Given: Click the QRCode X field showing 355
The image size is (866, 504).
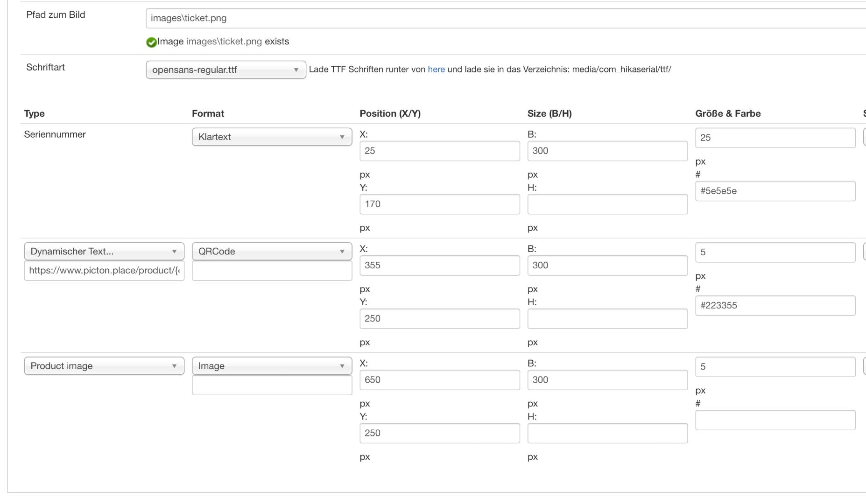Looking at the screenshot, I should pos(439,266).
